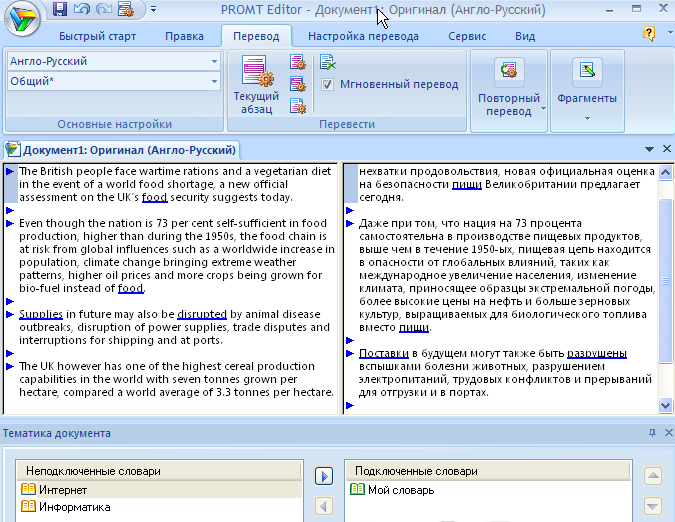Open the Быстрый старт tab
The height and width of the screenshot is (522, 675).
[97, 36]
